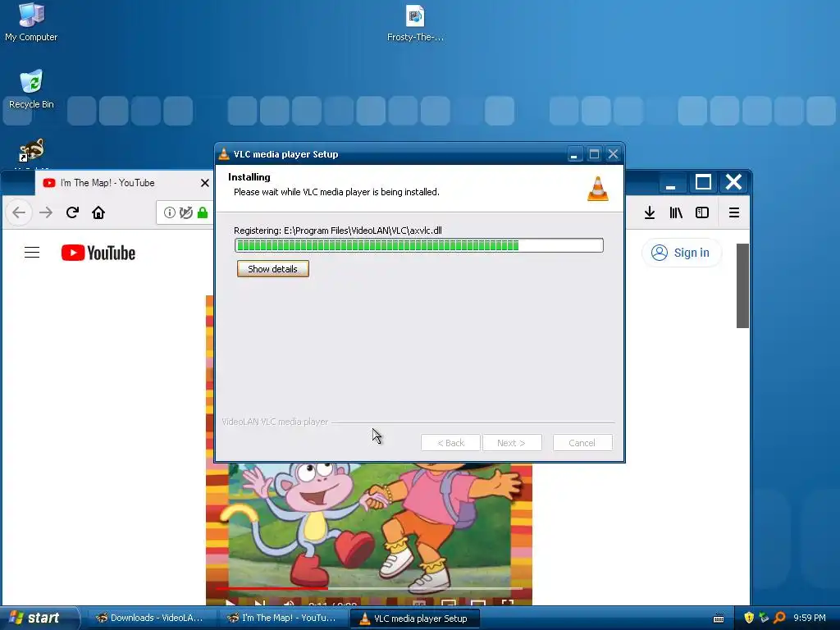Switch to I'm The Map! taskbar item
The height and width of the screenshot is (630, 840).
pos(282,619)
